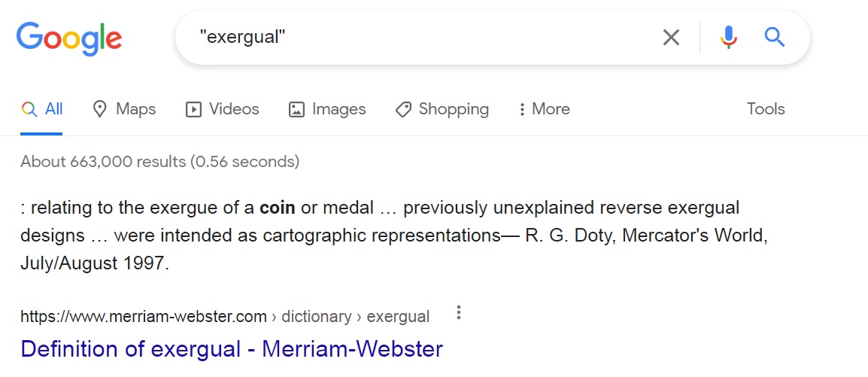Clear the search query with the X icon
868x377 pixels.
coord(671,37)
